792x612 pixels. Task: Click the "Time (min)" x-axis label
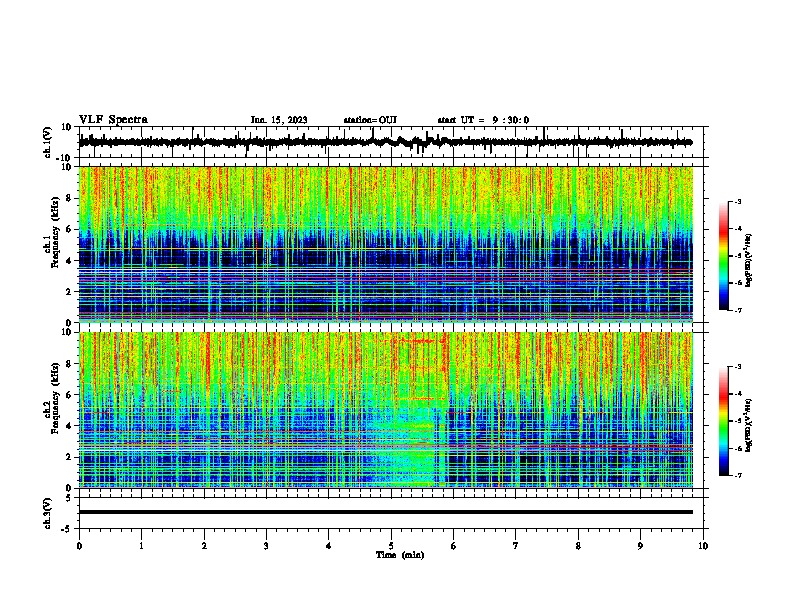click(x=400, y=555)
